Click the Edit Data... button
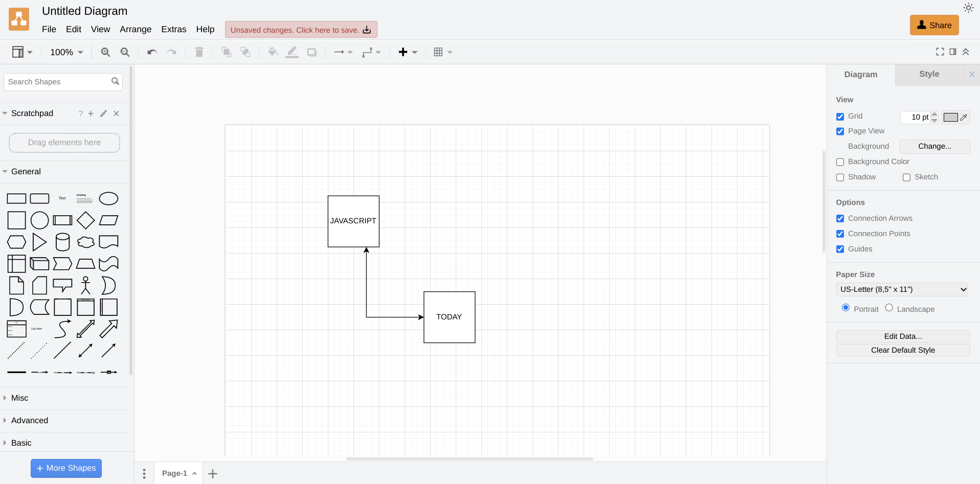The width and height of the screenshot is (980, 484). (x=903, y=336)
